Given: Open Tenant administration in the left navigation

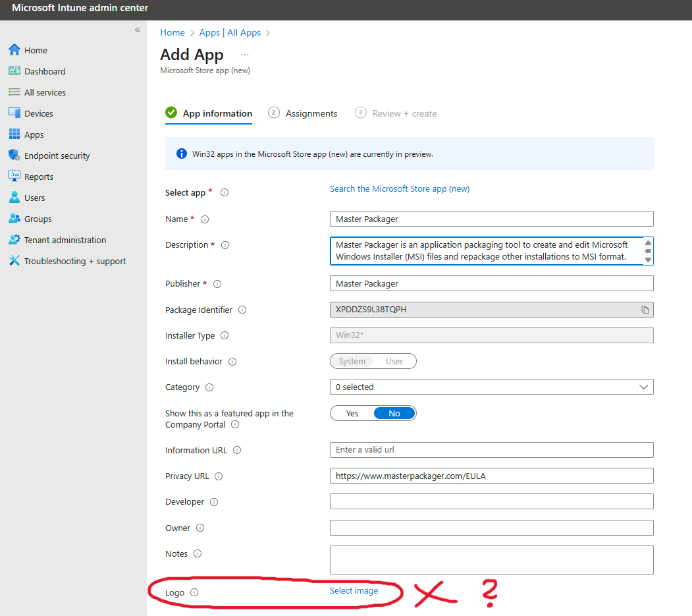Looking at the screenshot, I should point(65,240).
